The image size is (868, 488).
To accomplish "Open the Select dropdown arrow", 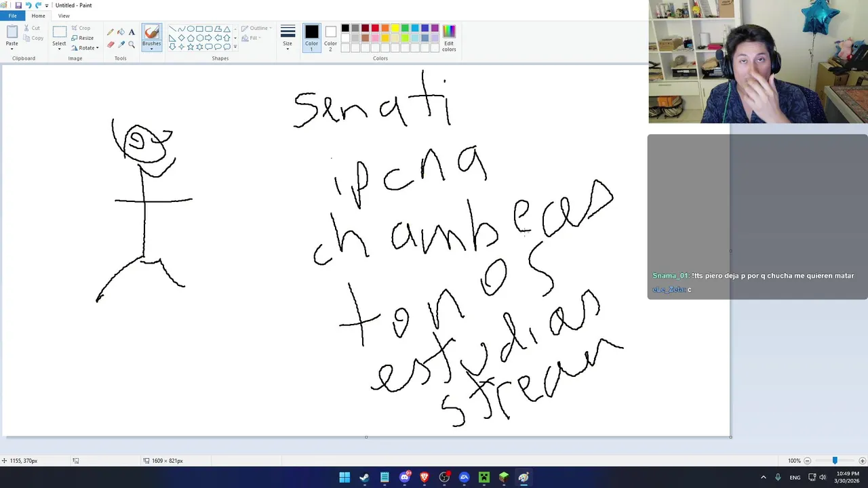I will pos(59,49).
